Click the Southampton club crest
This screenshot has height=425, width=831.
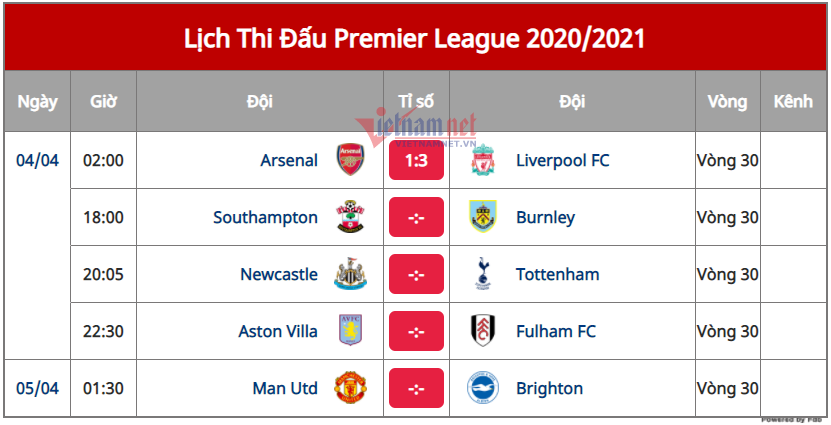pos(350,217)
